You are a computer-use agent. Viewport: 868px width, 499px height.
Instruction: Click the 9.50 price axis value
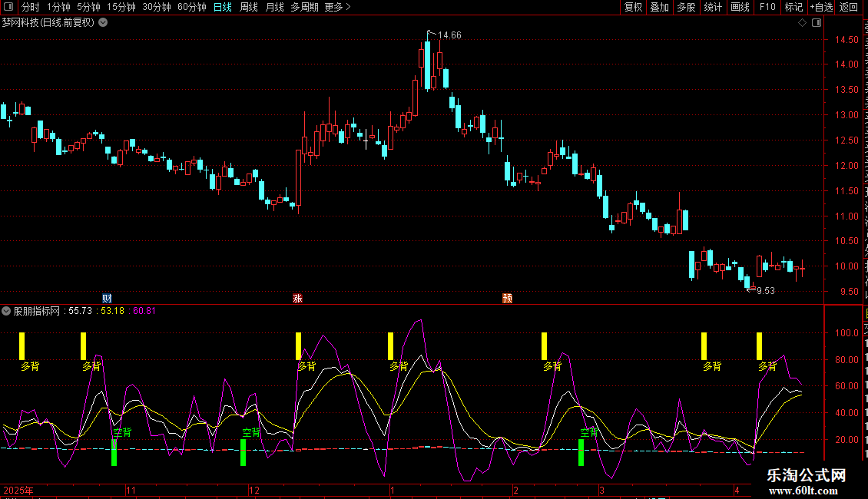849,292
